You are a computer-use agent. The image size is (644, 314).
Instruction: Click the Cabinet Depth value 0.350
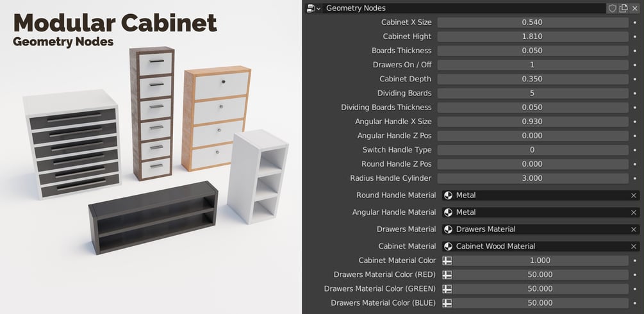[533, 79]
